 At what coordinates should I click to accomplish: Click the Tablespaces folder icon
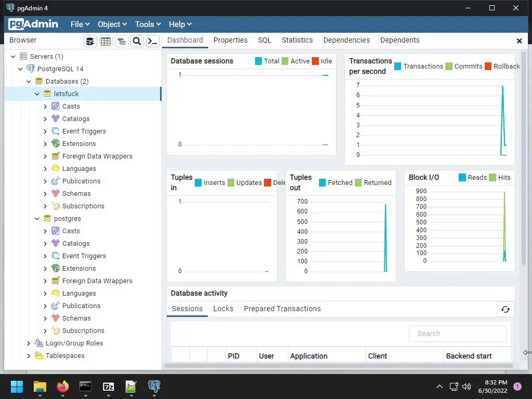(x=39, y=356)
